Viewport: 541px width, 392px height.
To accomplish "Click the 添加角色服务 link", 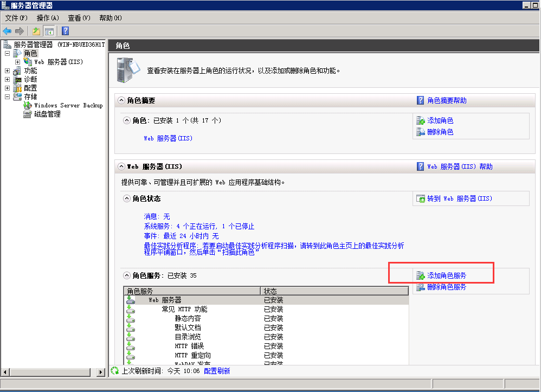I will pyautogui.click(x=446, y=275).
